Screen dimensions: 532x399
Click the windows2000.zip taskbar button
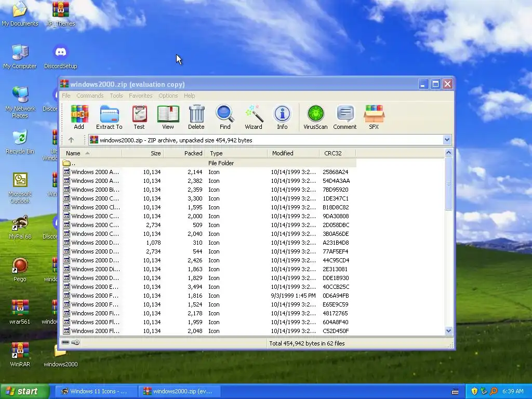pyautogui.click(x=179, y=391)
